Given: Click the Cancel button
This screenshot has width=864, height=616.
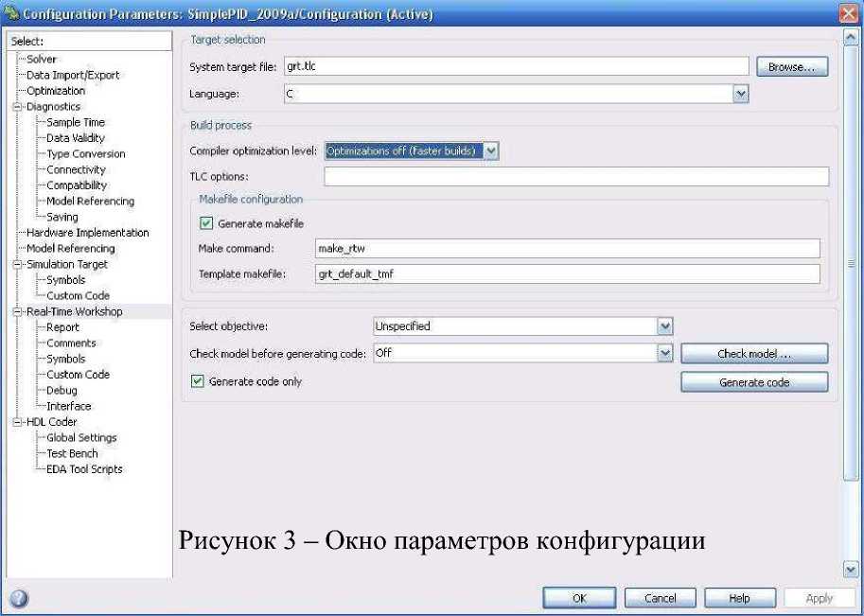Looking at the screenshot, I should click(661, 598).
